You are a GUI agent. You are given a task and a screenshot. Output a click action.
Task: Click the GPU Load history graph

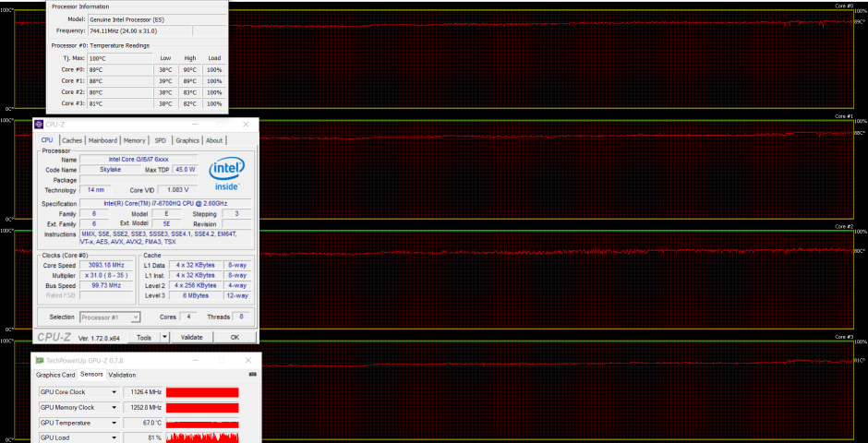coord(202,437)
